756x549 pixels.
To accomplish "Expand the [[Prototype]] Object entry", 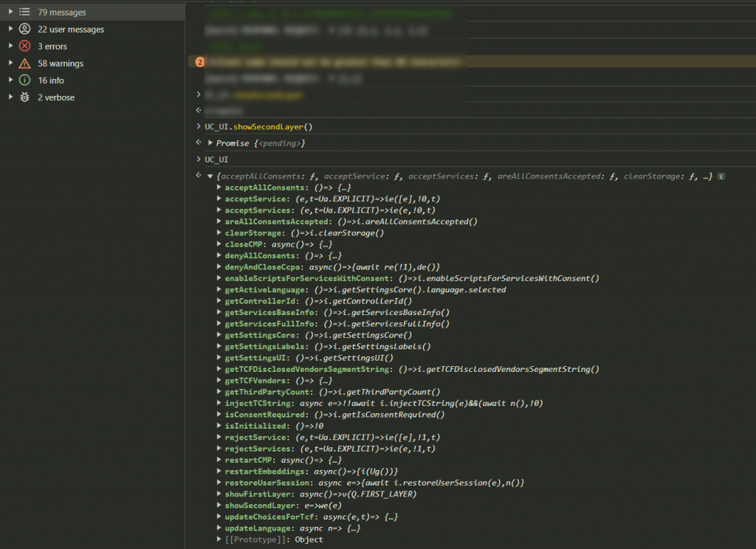I will [x=219, y=539].
